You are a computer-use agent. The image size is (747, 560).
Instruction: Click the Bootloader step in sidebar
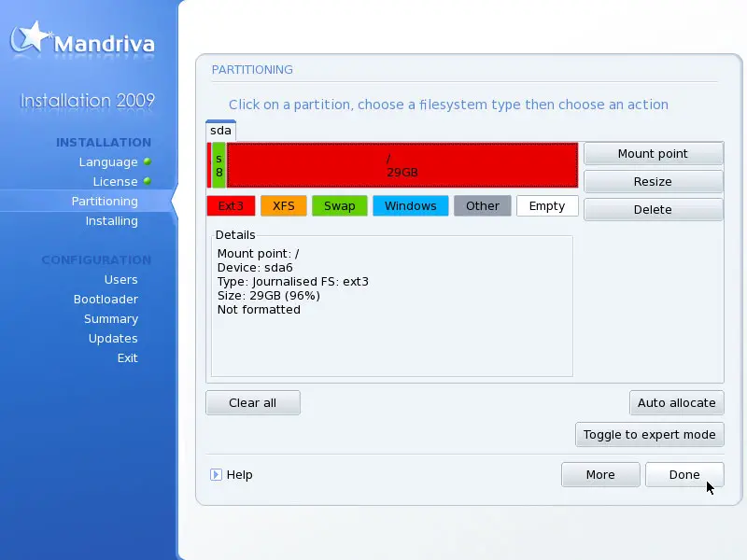(x=106, y=299)
